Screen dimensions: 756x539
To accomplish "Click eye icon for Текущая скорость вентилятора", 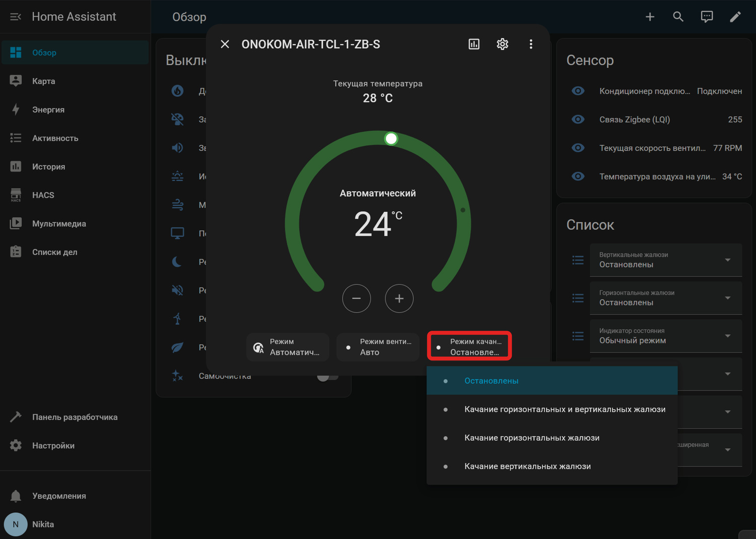I will [x=578, y=148].
